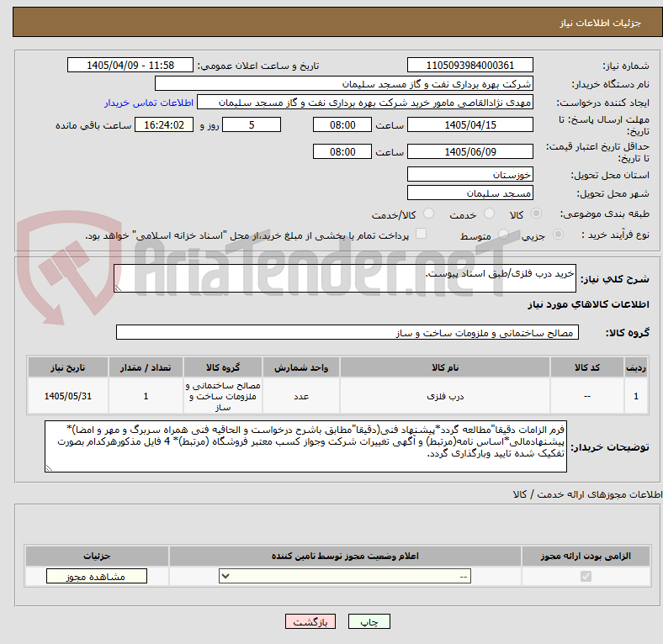Click the مشاهده مجوز button
The height and width of the screenshot is (644, 663).
click(97, 577)
